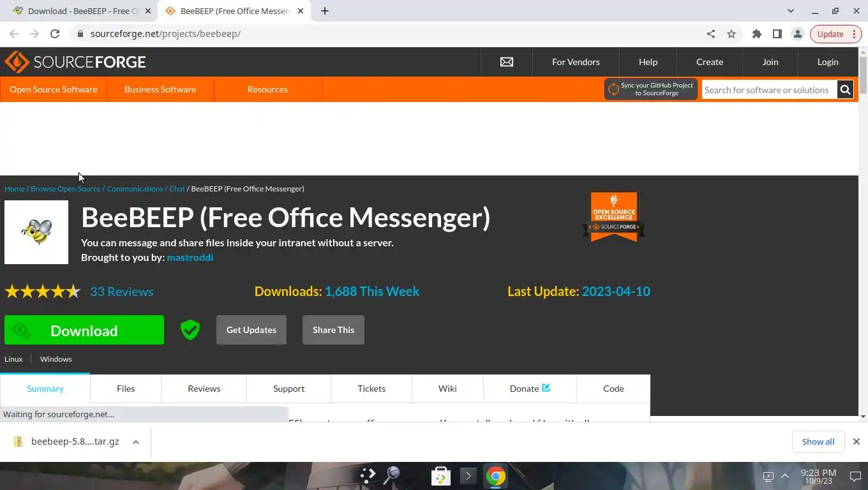Click Join in the header
Screen dimensions: 868x490
770,62
